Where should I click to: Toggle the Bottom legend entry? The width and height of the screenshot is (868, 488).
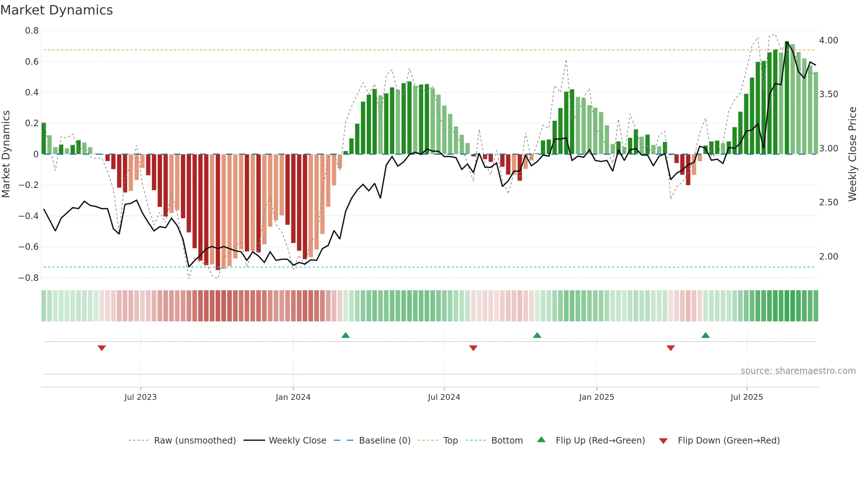click(x=494, y=440)
